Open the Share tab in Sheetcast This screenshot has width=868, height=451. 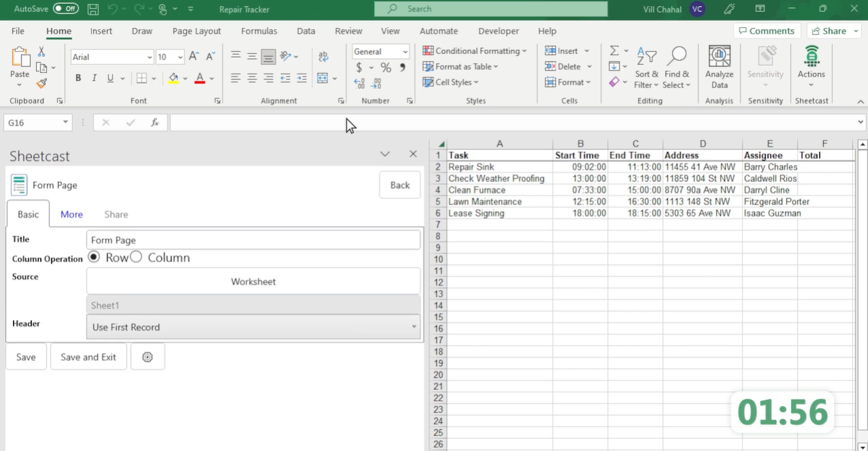click(x=115, y=214)
